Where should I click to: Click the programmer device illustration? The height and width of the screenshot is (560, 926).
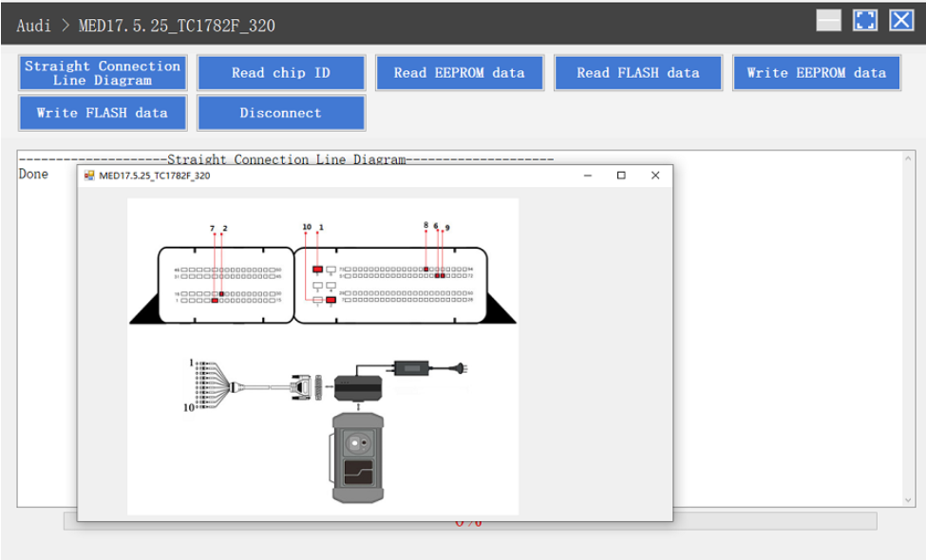[358, 457]
